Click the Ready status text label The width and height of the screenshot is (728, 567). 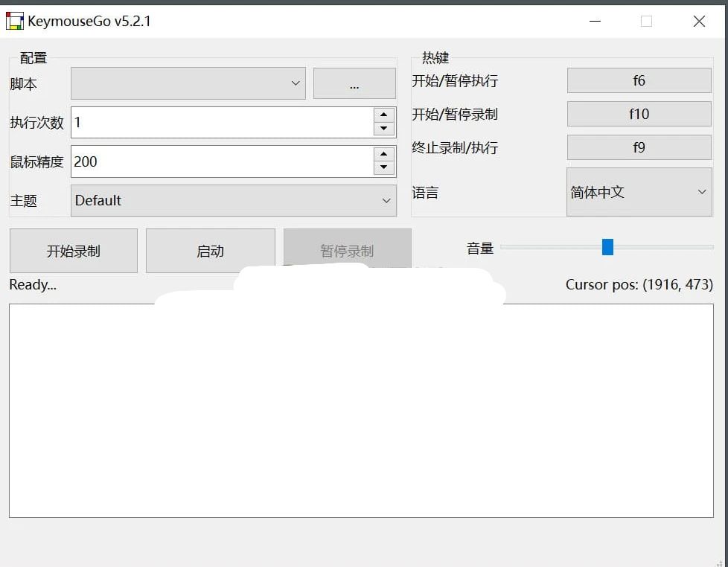[x=31, y=285]
